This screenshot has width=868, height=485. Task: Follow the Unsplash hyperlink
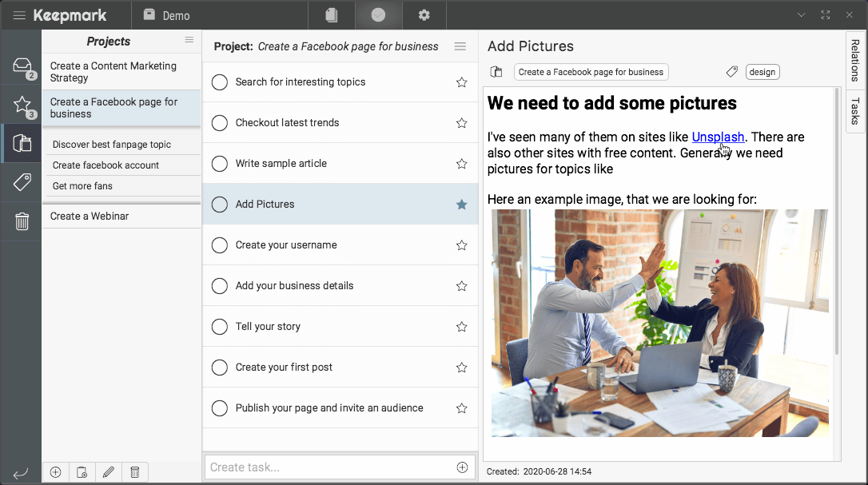click(718, 137)
